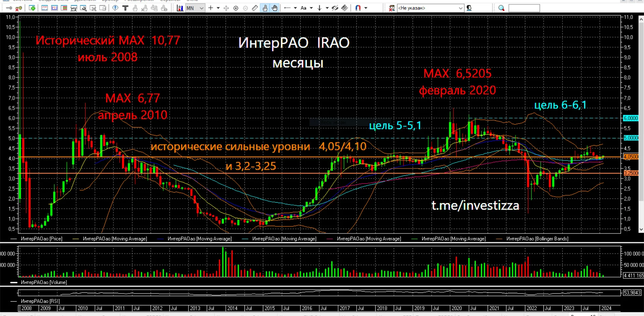The image size is (644, 316).
Task: Click the key with red cross icon
Action: (19, 8)
